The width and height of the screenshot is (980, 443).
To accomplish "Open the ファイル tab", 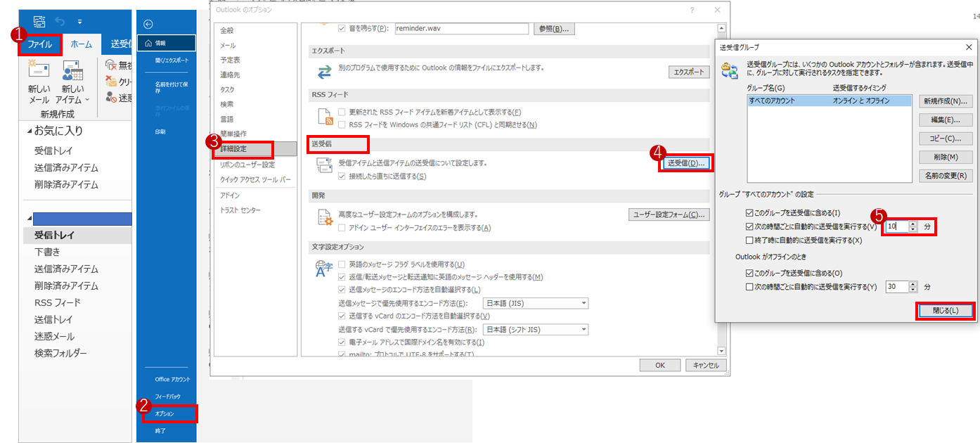I will [x=40, y=44].
